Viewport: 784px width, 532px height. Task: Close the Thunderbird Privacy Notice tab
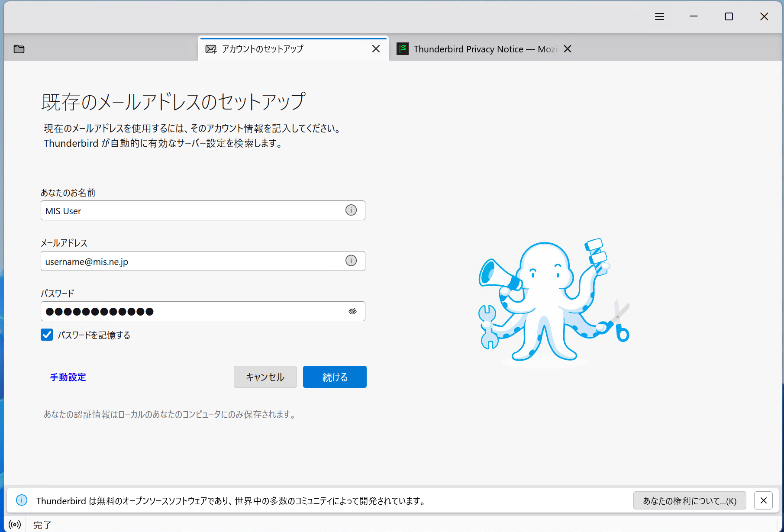click(x=568, y=49)
